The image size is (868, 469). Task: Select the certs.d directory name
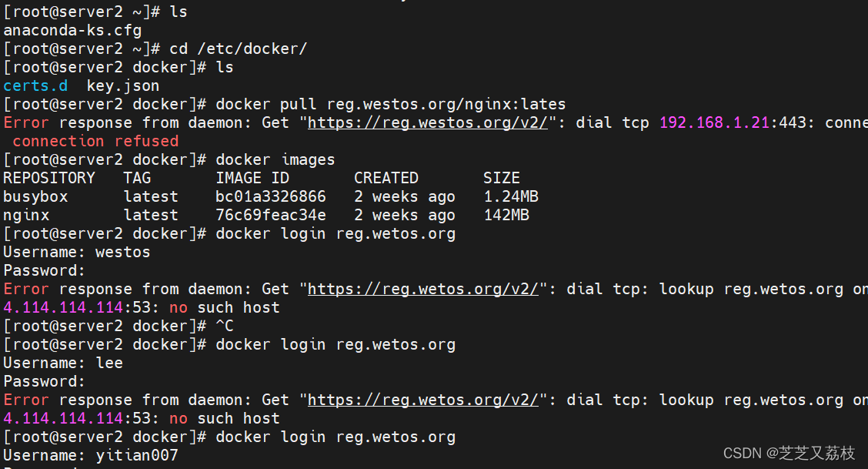click(x=35, y=85)
